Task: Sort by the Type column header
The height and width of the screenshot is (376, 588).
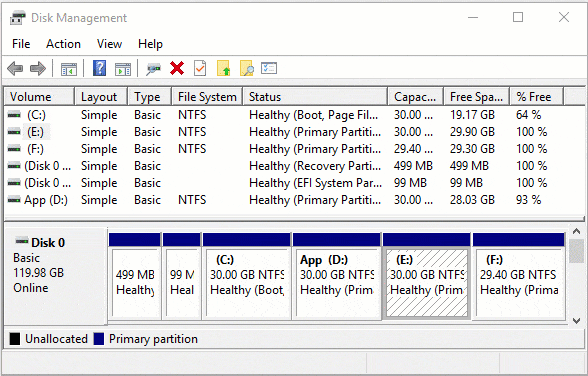Action: [150, 97]
